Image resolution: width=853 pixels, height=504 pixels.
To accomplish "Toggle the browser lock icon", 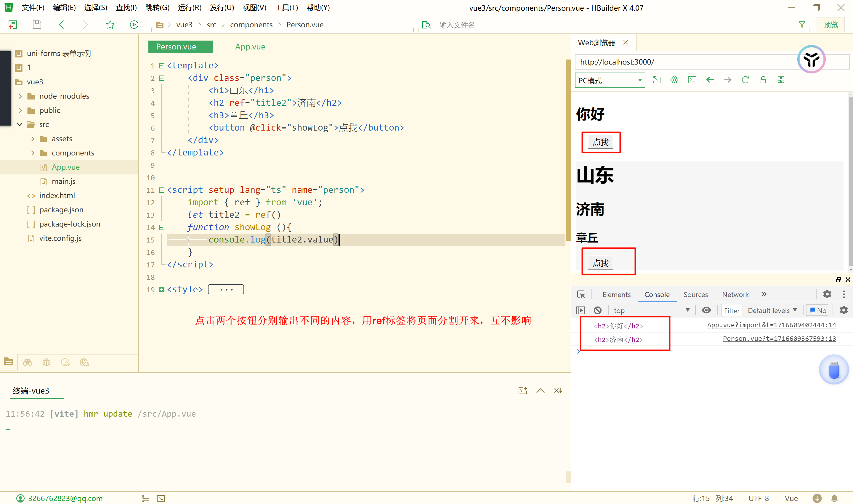I will click(x=763, y=80).
